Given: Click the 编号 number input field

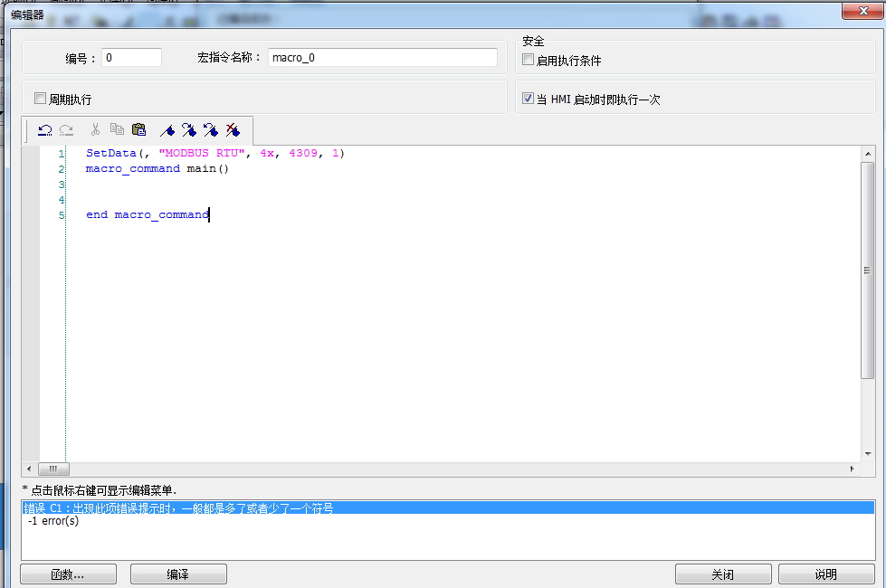Looking at the screenshot, I should pos(131,58).
